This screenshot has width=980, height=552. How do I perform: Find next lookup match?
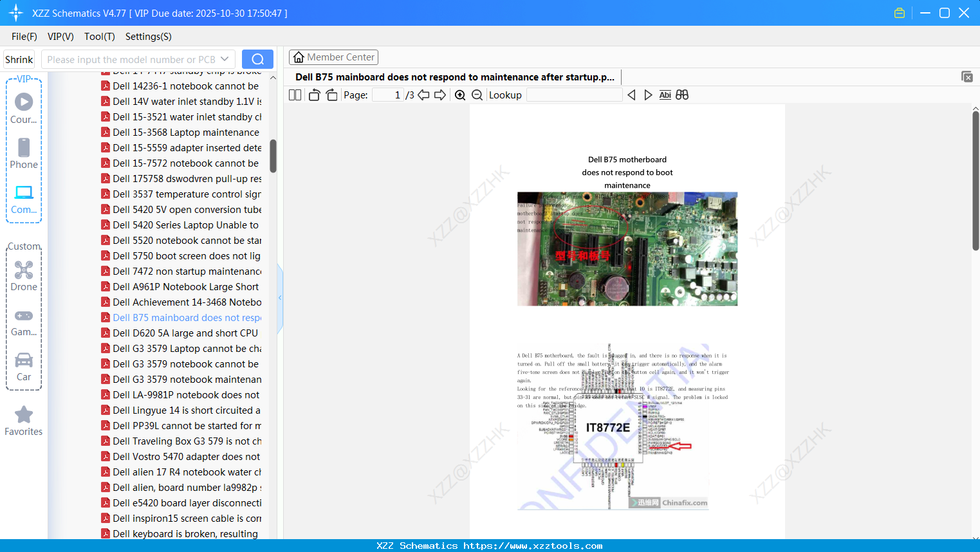(648, 95)
